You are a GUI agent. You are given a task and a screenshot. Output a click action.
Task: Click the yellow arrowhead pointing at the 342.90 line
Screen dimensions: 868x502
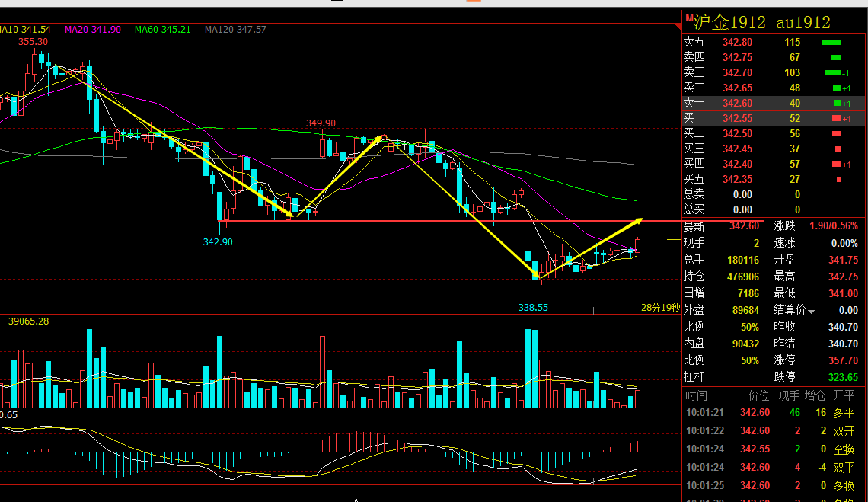point(289,213)
